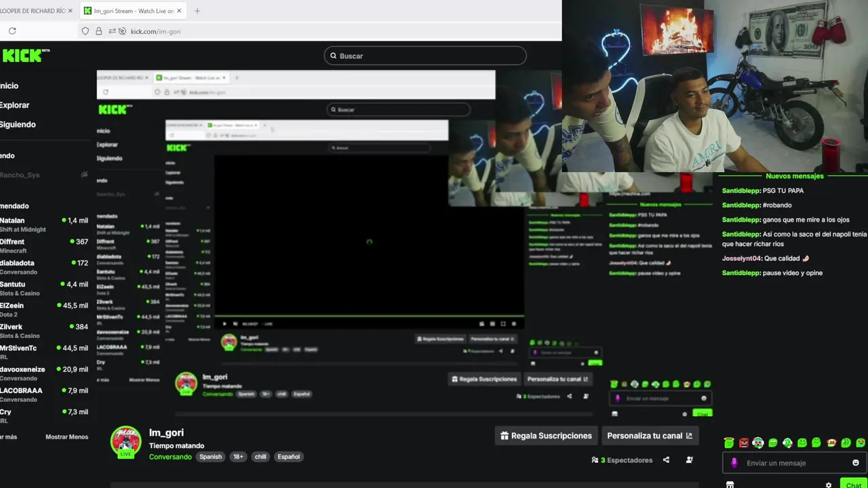The width and height of the screenshot is (868, 488).
Task: Insert the sixth emote, the green smiling blob
Action: (802, 443)
